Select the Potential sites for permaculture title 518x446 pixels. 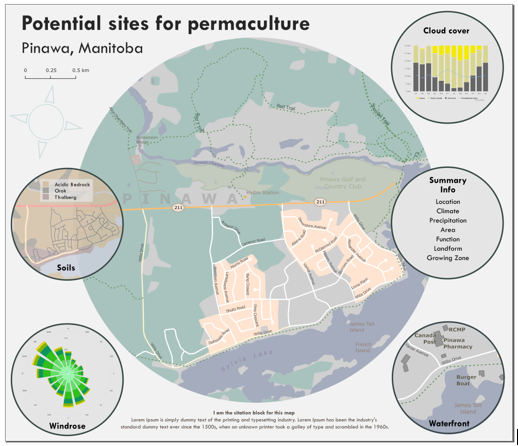(166, 23)
